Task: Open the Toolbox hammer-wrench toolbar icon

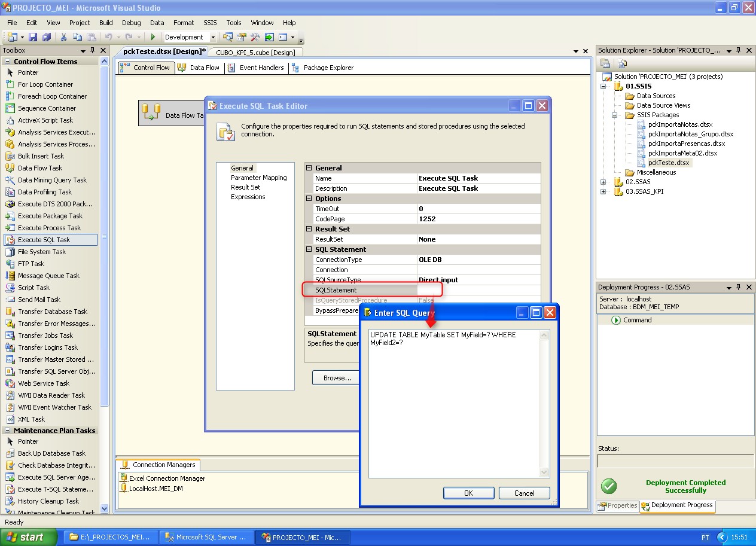Action: coord(255,37)
